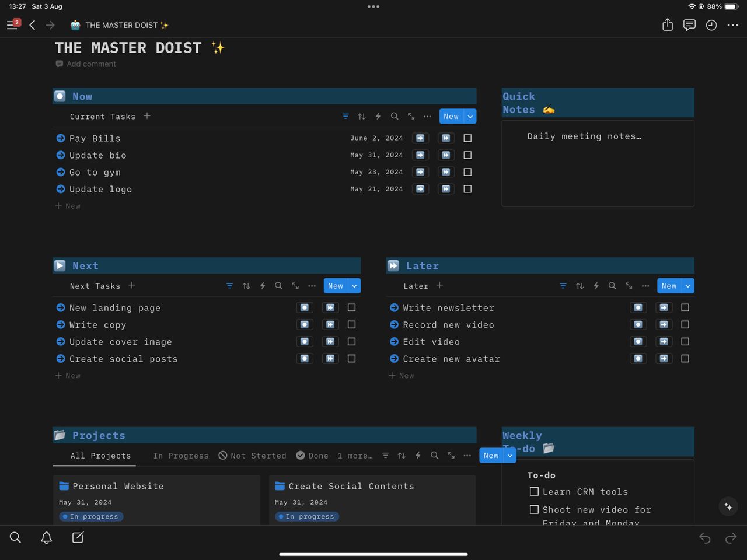Move Pay Bills to Next button
This screenshot has height=560, width=747.
pos(420,138)
